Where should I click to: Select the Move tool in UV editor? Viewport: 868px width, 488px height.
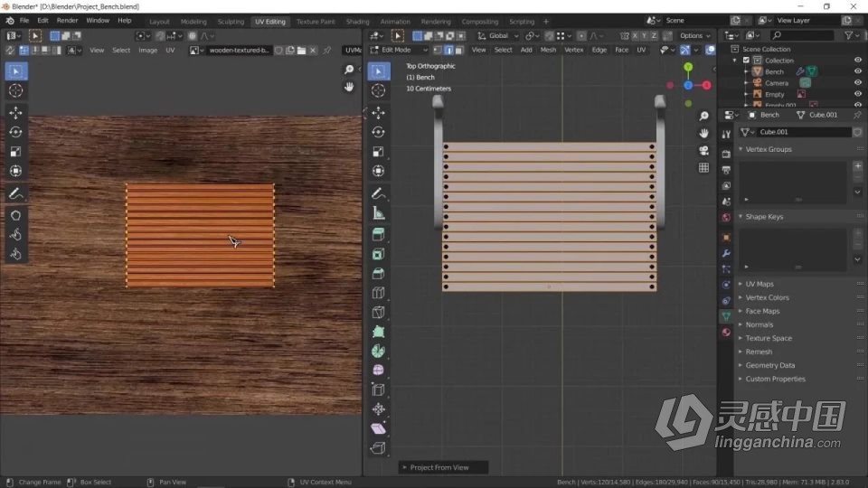[15, 113]
